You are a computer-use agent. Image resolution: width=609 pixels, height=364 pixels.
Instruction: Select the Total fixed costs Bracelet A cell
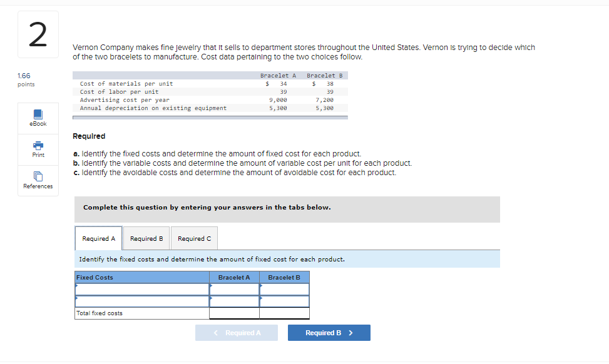(234, 313)
